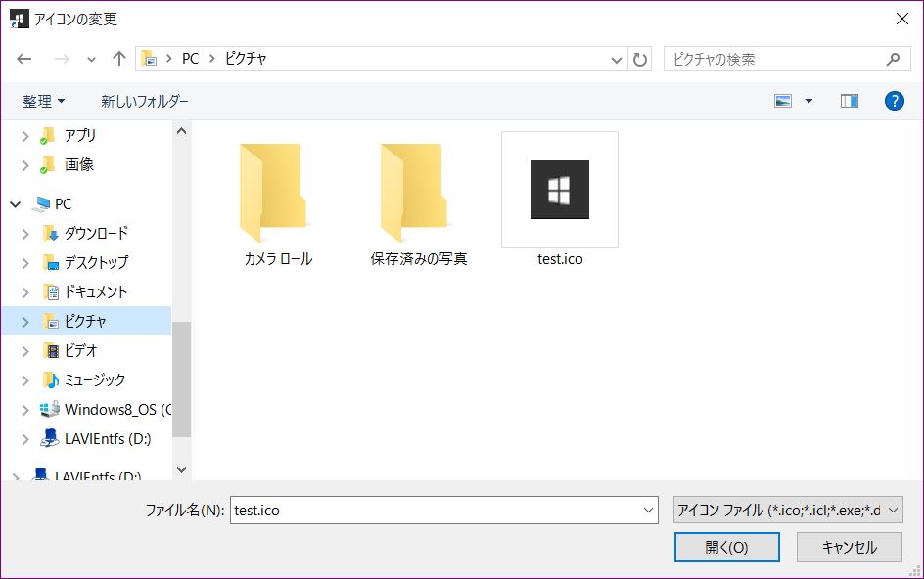This screenshot has width=924, height=579.
Task: Select LAVIEntfs (D:) under PC
Action: click(108, 439)
